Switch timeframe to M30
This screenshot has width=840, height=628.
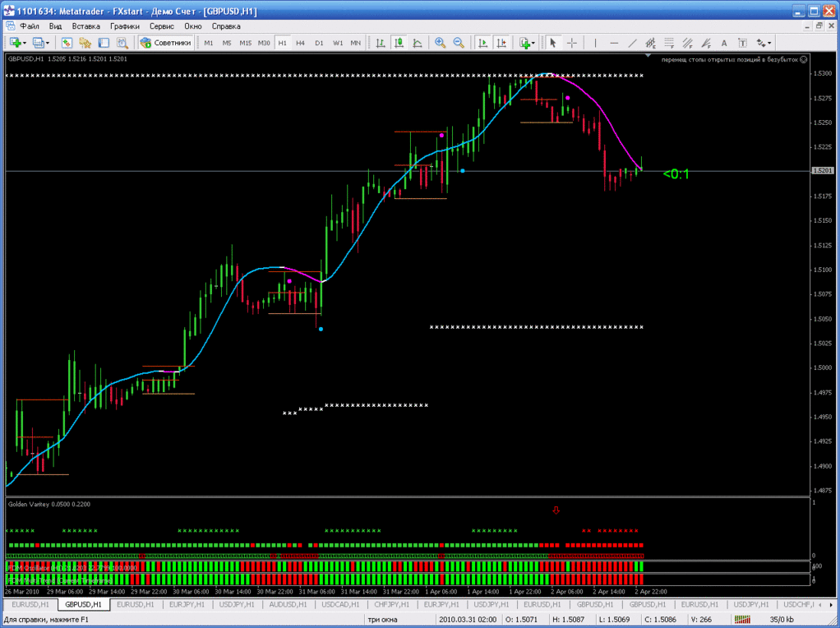264,43
